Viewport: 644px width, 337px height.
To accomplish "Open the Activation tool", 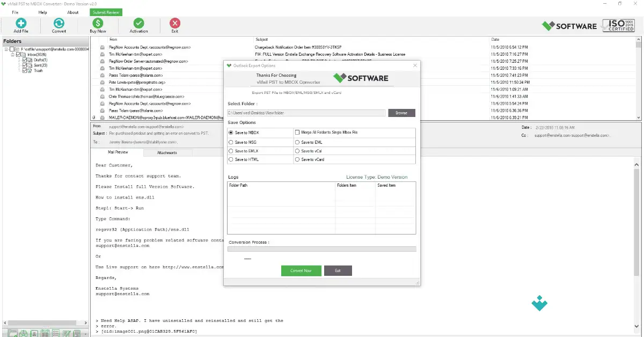I will 138,25.
